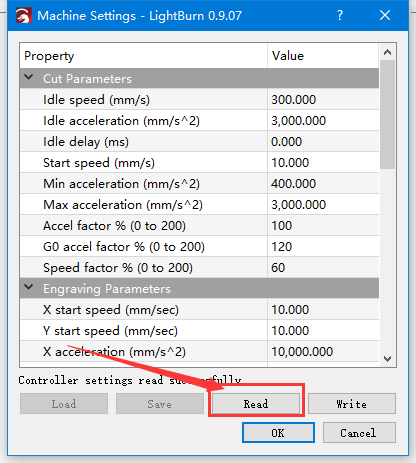
Task: Select the G0 accel factor row
Action: click(199, 246)
